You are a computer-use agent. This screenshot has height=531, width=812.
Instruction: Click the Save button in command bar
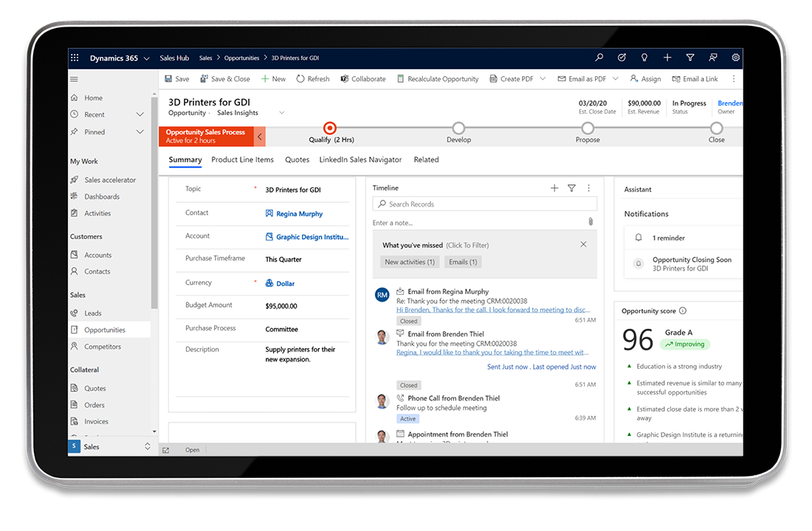coord(176,79)
